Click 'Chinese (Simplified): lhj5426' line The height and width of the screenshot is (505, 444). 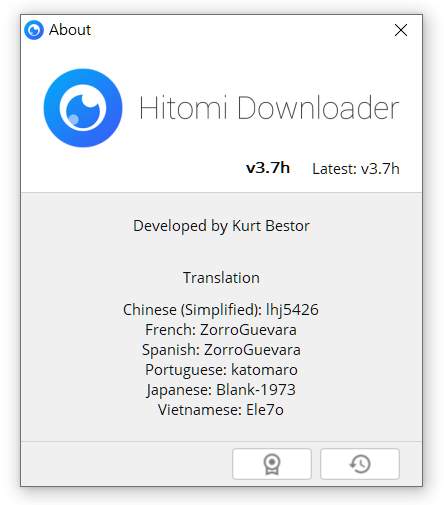pyautogui.click(x=221, y=310)
